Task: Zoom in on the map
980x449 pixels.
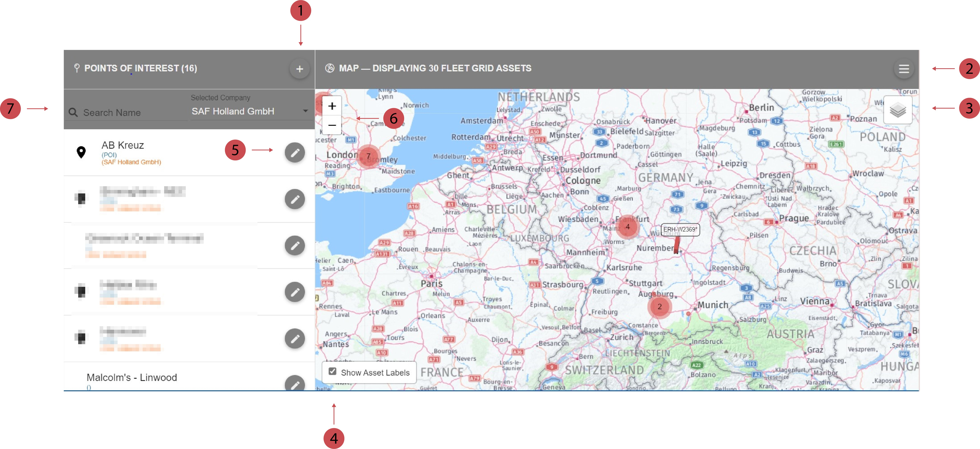Action: (332, 106)
